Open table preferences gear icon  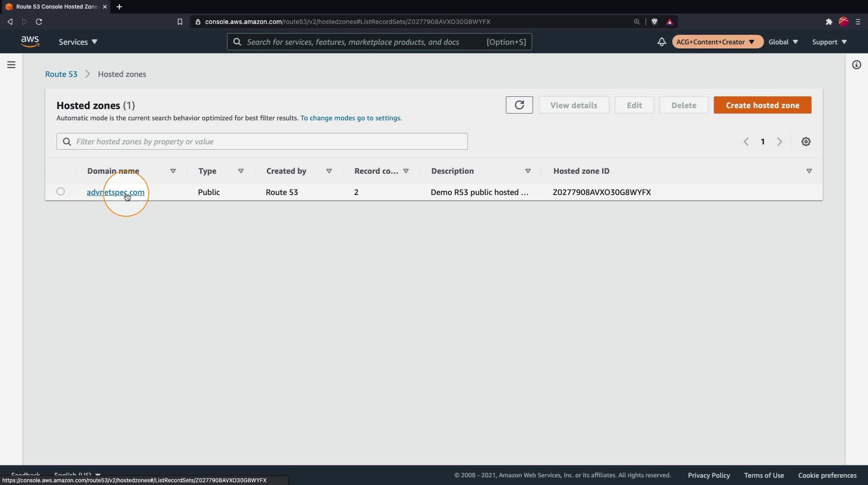(x=806, y=142)
